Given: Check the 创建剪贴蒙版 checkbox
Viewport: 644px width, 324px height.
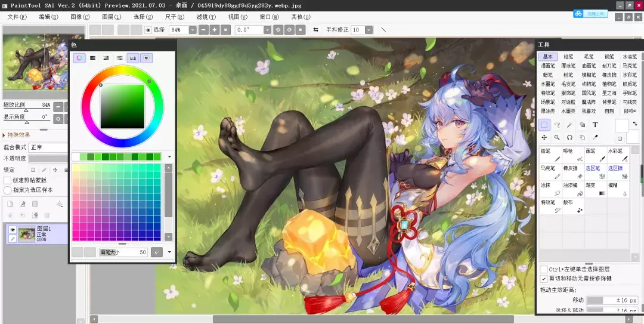Looking at the screenshot, I should [x=7, y=180].
